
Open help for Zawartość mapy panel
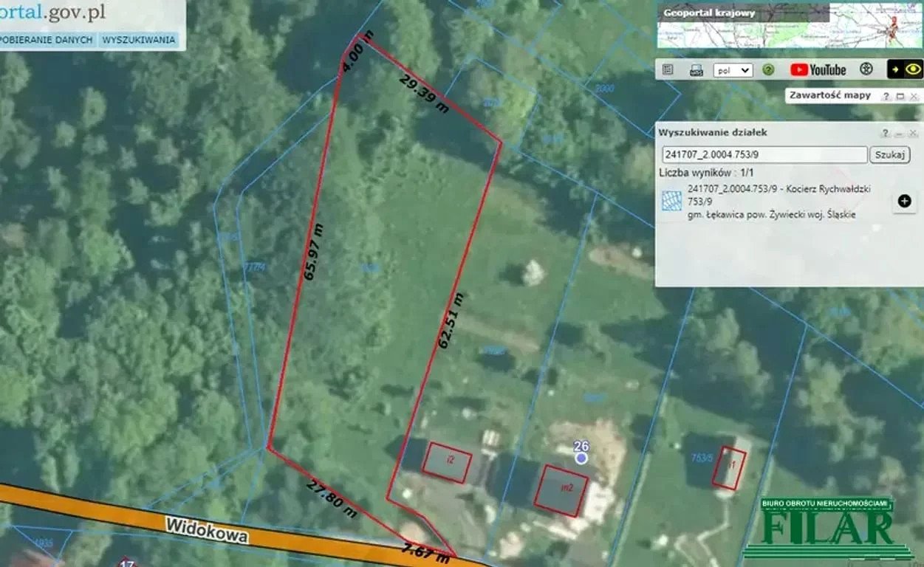(886, 96)
